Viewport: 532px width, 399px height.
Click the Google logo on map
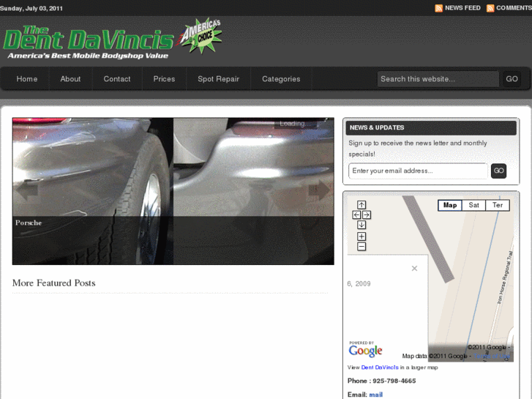point(365,350)
